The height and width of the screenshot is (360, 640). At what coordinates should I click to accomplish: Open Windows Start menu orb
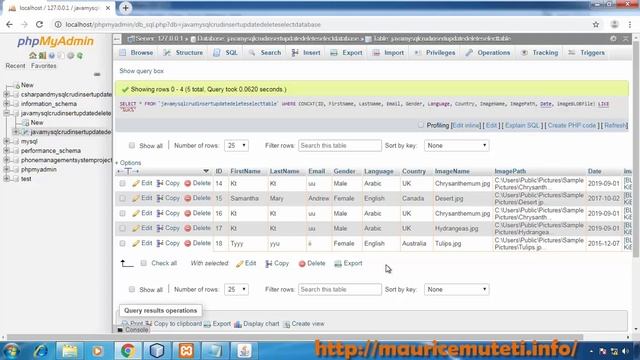tap(11, 351)
